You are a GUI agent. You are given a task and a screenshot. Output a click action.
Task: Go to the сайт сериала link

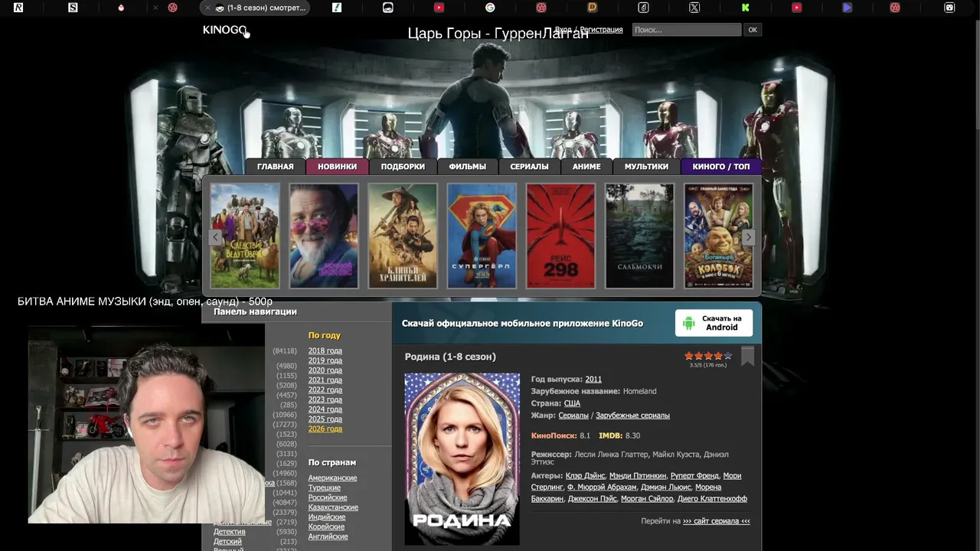click(717, 521)
